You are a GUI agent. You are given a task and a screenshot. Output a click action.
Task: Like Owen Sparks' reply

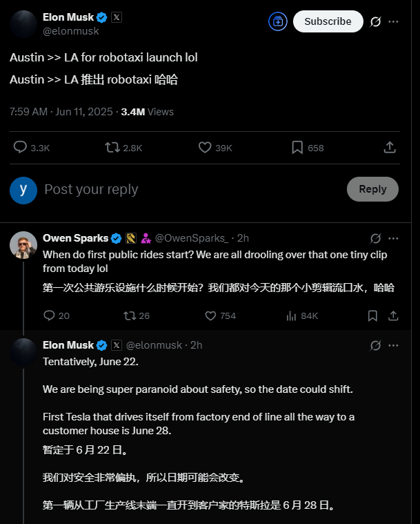[211, 316]
